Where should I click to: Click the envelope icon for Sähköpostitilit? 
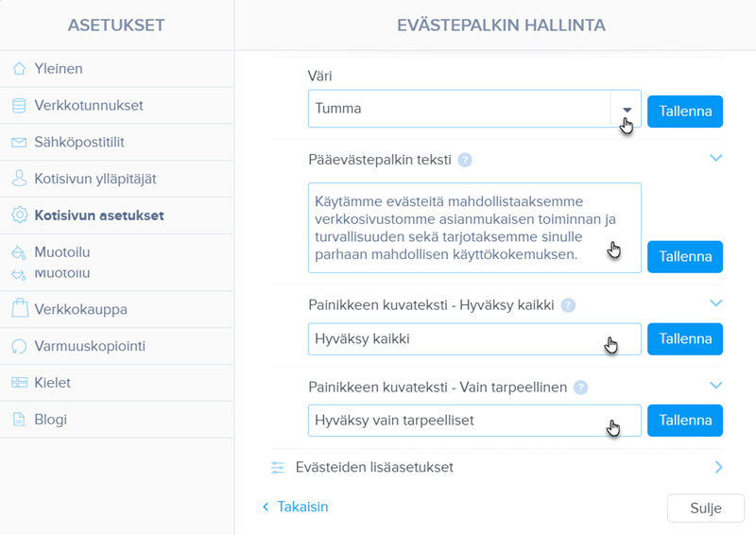tap(19, 143)
